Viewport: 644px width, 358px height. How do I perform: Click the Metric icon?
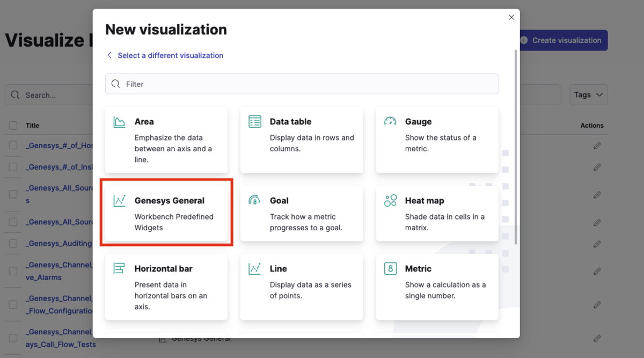pos(390,268)
